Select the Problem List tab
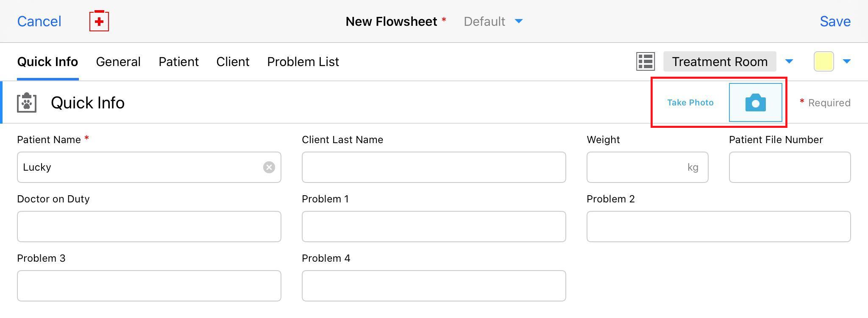 [303, 62]
